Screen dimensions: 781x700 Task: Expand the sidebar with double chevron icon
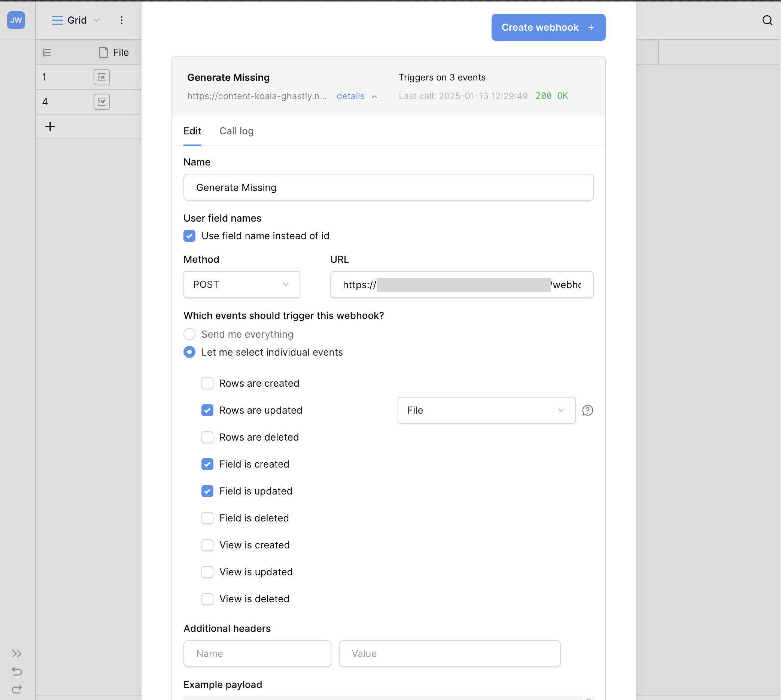[16, 654]
